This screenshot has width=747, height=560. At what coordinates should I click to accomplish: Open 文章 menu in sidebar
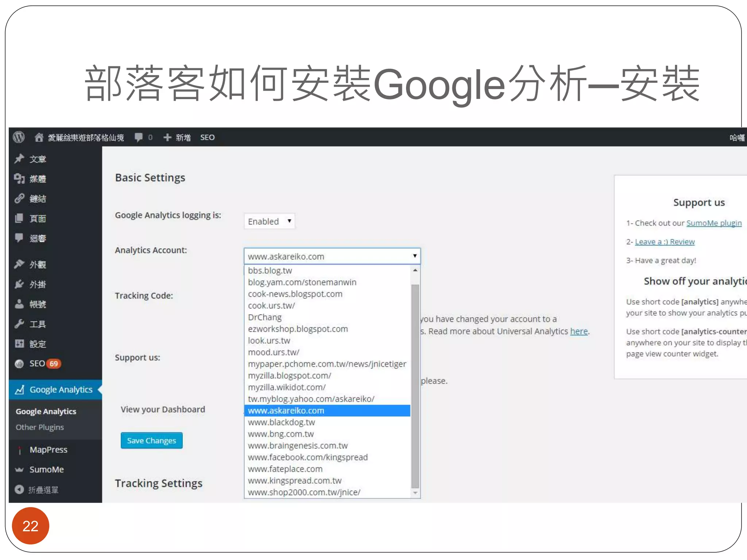[38, 159]
